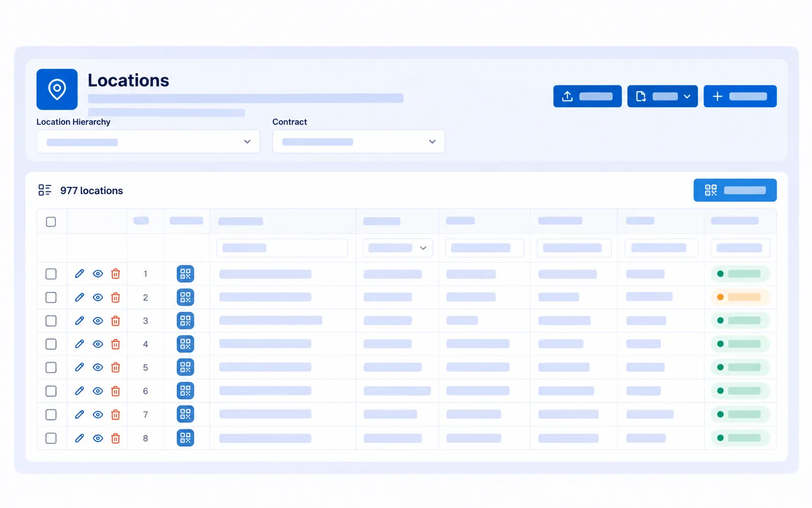This screenshot has height=508, width=812.
Task: Click the trash icon in row 3
Action: click(116, 321)
